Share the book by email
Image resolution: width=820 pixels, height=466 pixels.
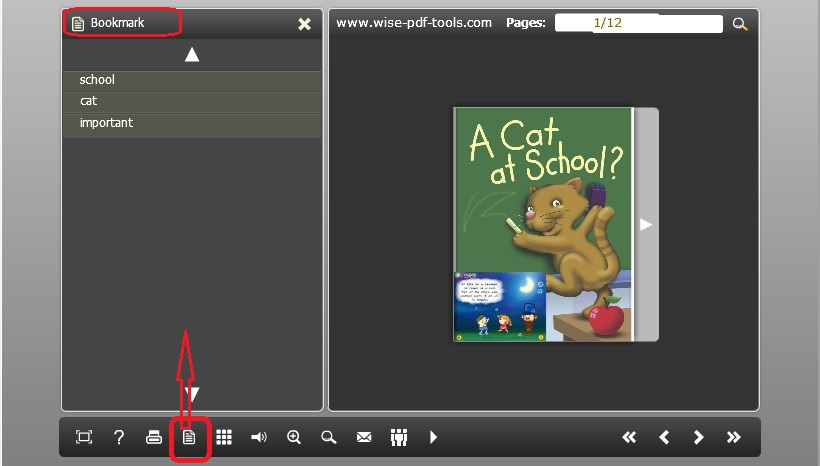point(364,437)
